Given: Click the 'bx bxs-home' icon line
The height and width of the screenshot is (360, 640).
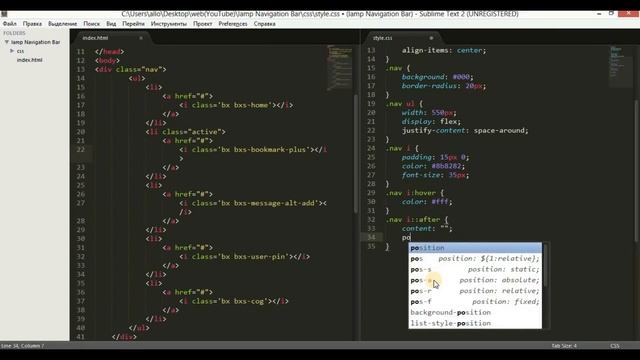Looking at the screenshot, I should [236, 105].
